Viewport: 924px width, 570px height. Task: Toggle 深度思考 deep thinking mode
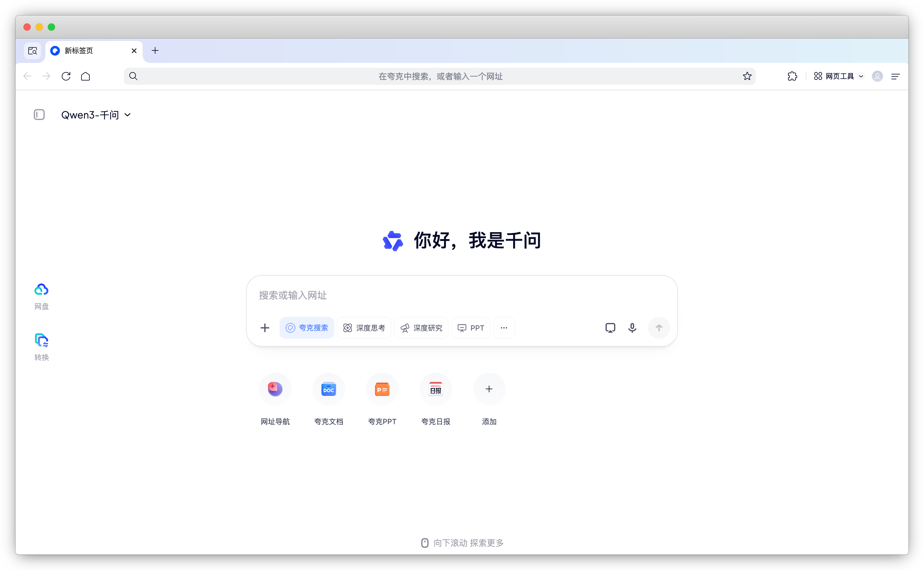364,328
